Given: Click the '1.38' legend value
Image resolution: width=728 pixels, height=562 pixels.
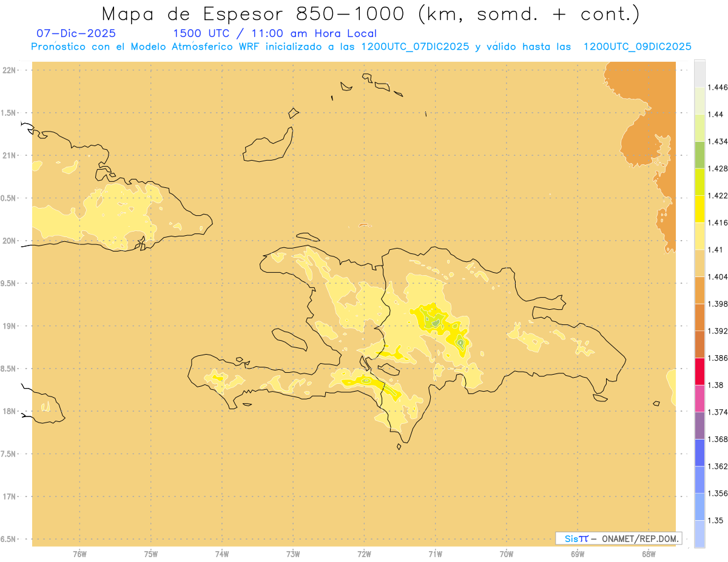Looking at the screenshot, I should pyautogui.click(x=716, y=385).
